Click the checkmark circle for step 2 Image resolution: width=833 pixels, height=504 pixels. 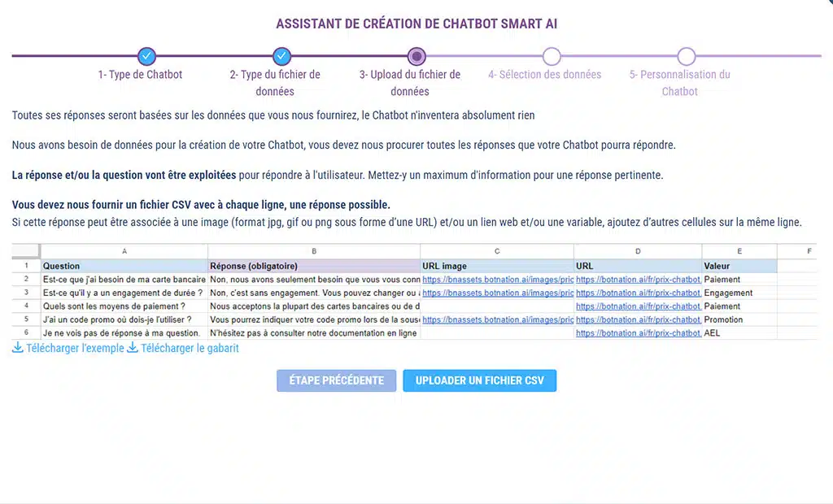[x=281, y=56]
